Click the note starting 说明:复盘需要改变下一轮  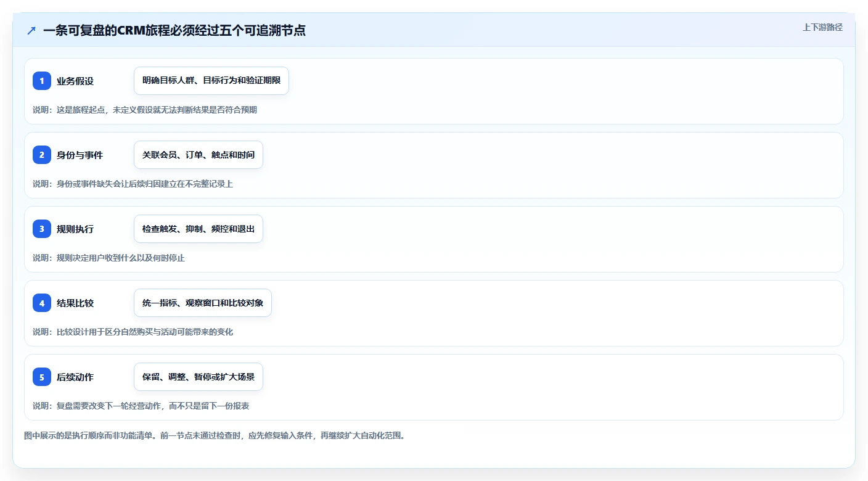(141, 406)
